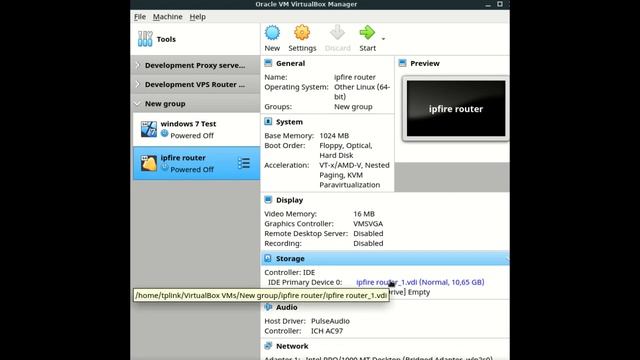The height and width of the screenshot is (360, 640).
Task: Click the Preview panel icon
Action: coord(402,63)
